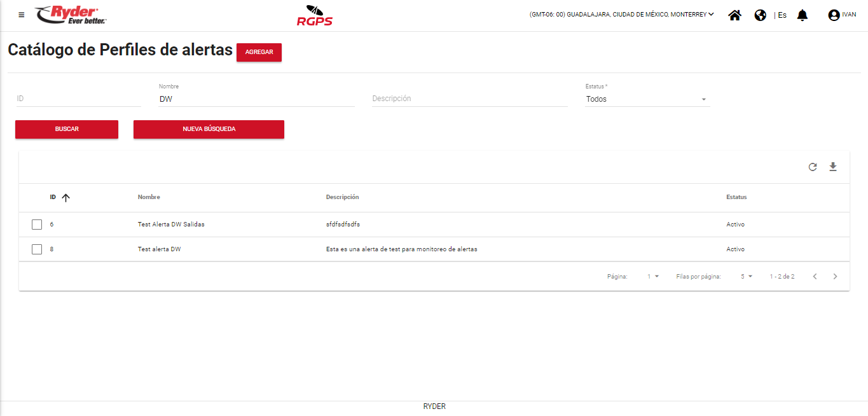Click the BUSCAR button
Viewport: 868px width, 416px height.
click(67, 129)
